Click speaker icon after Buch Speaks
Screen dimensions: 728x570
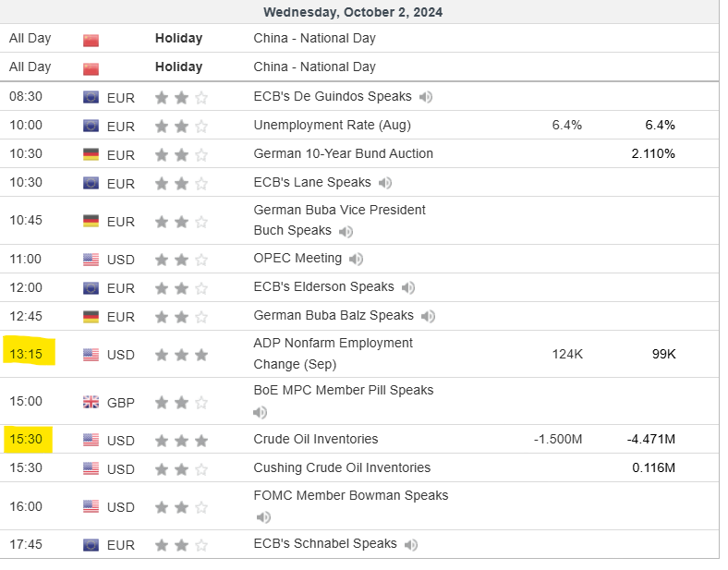click(x=346, y=231)
